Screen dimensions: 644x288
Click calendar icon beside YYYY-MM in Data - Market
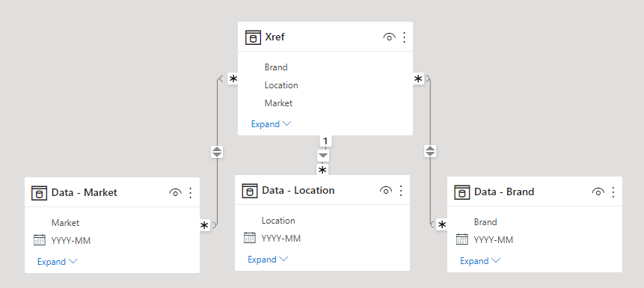pos(40,240)
